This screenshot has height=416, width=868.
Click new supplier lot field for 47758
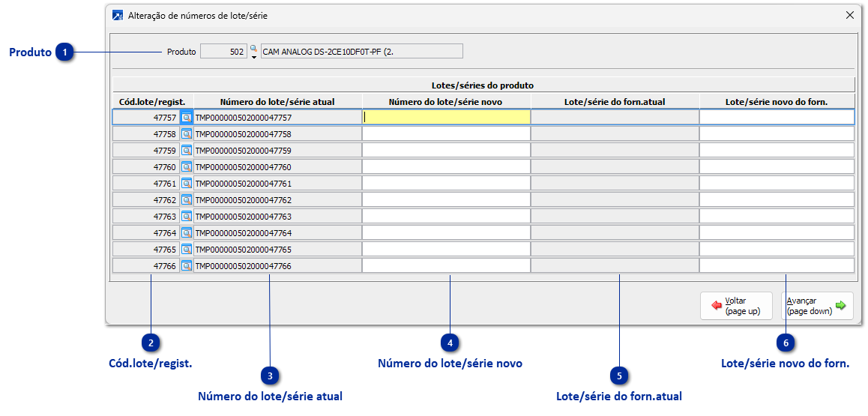click(x=777, y=134)
